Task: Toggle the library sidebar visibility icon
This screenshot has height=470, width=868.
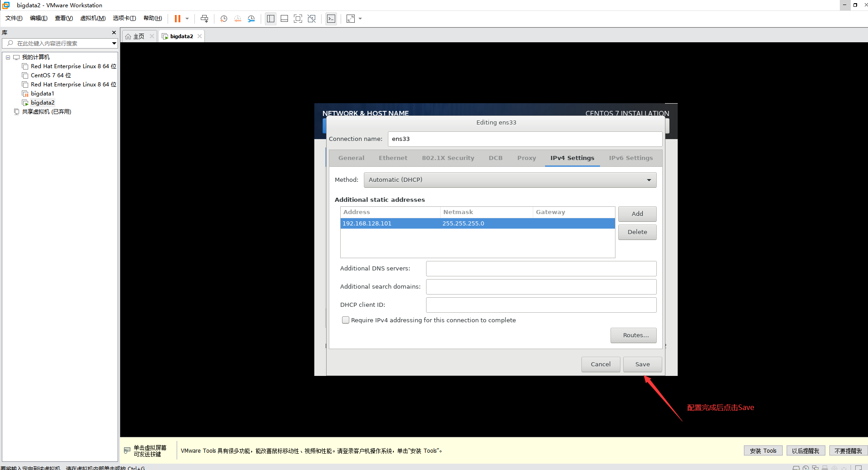Action: (x=270, y=19)
